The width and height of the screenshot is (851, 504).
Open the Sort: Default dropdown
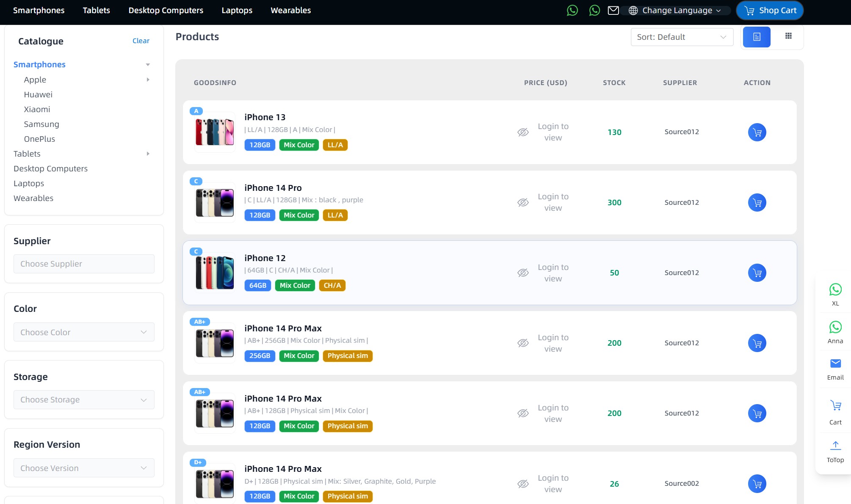pyautogui.click(x=682, y=37)
